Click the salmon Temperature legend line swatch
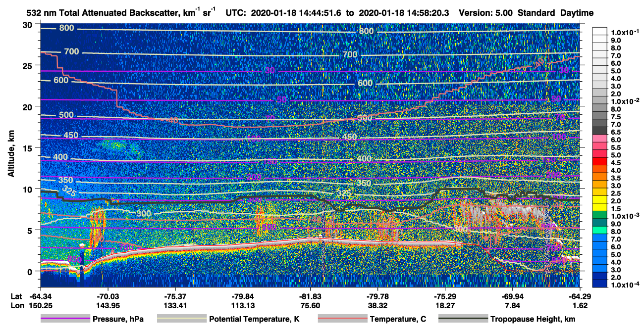Screen dimensions: 644x330 coord(342,319)
